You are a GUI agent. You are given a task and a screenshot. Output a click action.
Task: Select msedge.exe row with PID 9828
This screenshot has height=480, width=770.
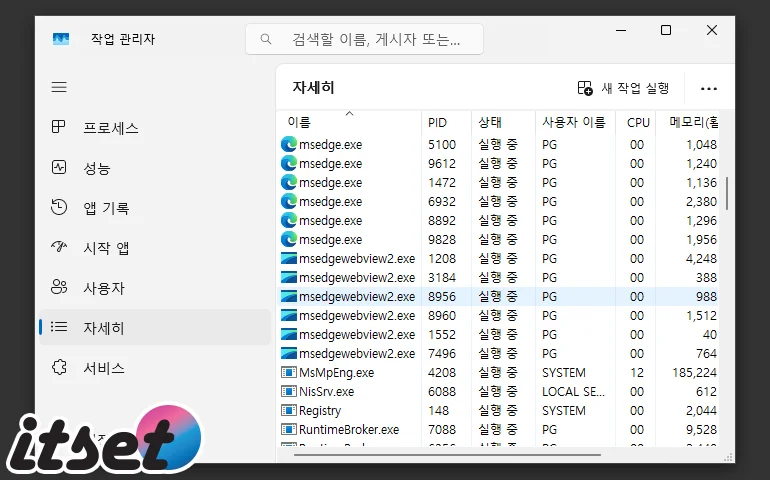pyautogui.click(x=498, y=240)
